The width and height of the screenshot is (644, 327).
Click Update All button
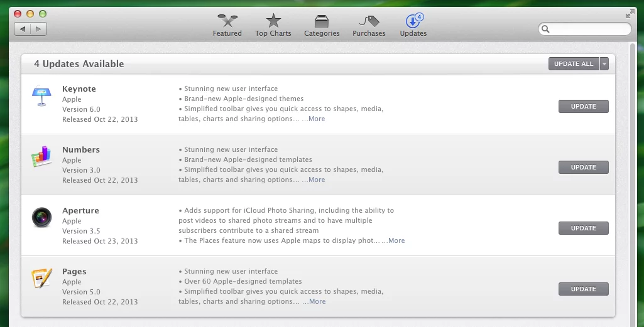tap(574, 63)
